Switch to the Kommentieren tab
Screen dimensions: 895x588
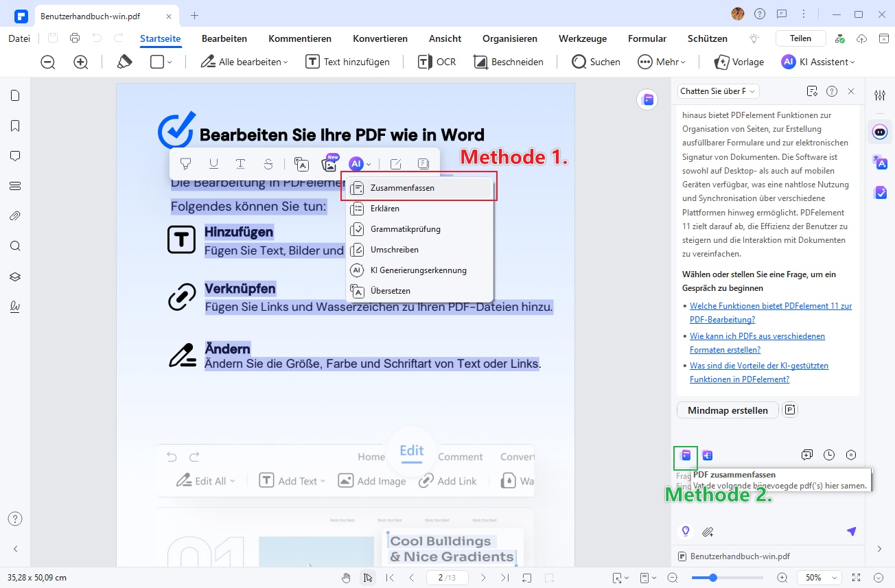[x=300, y=38]
